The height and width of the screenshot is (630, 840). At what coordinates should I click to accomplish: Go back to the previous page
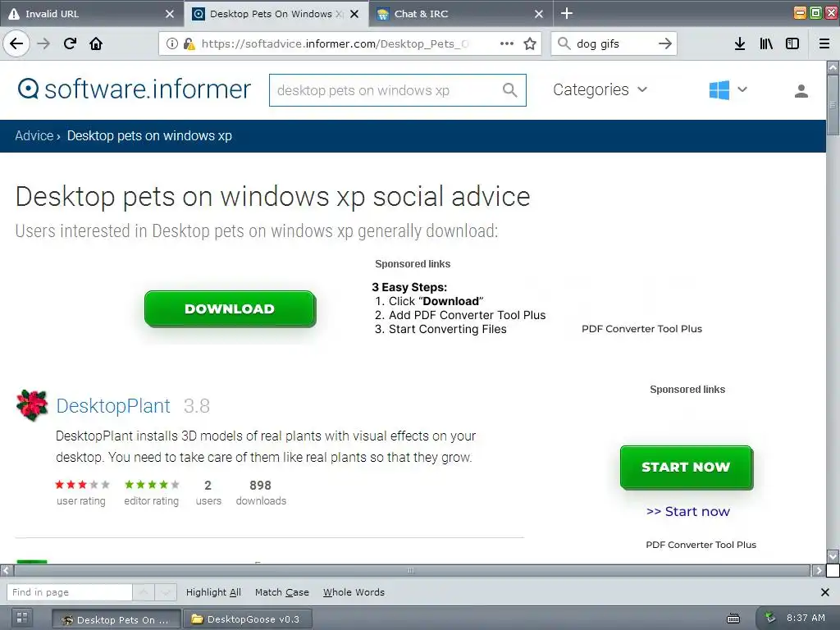16,43
